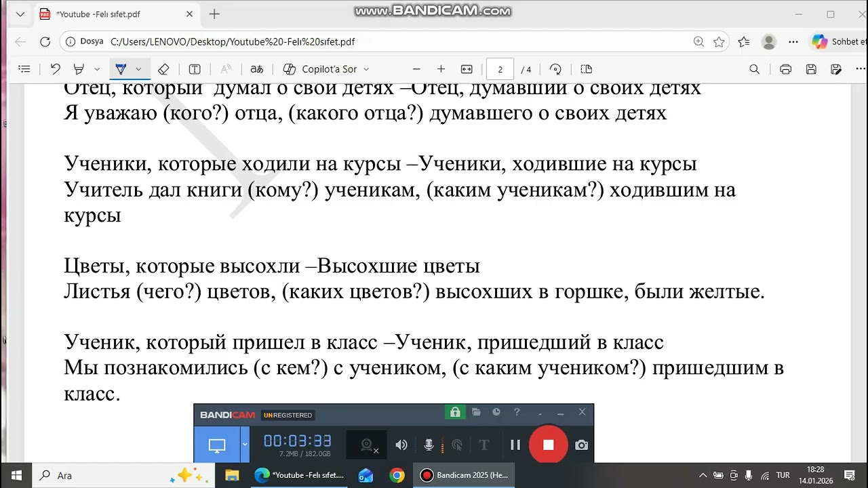Reload the page in Edge

pos(45,41)
